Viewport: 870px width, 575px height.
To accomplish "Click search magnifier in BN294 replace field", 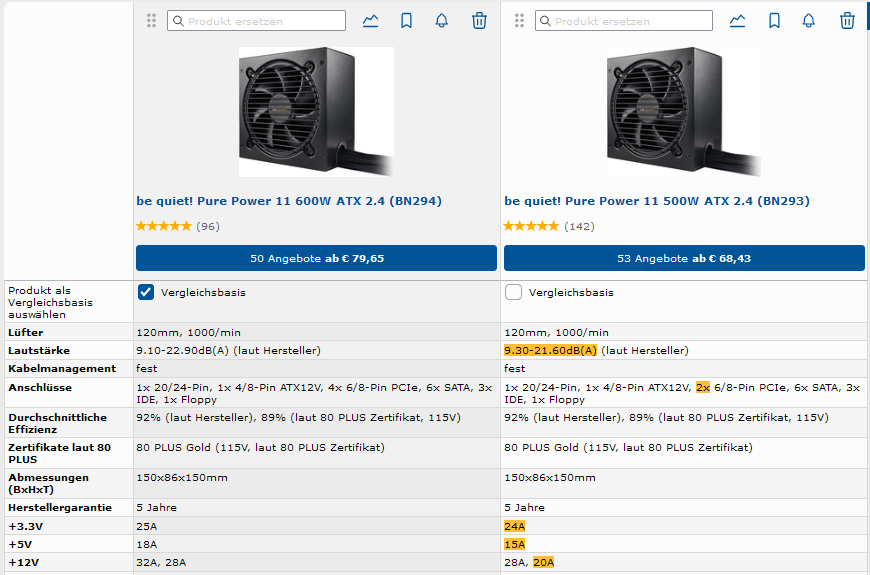I will click(178, 21).
